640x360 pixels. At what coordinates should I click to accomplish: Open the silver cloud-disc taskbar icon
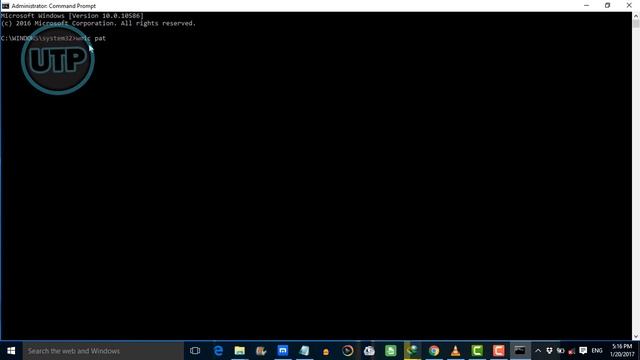click(369, 351)
